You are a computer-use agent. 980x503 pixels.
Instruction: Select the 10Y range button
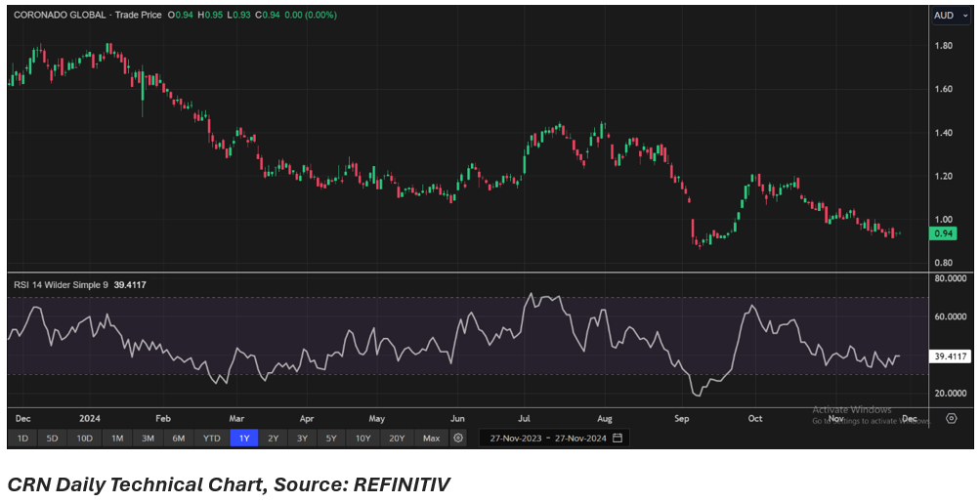tap(363, 438)
